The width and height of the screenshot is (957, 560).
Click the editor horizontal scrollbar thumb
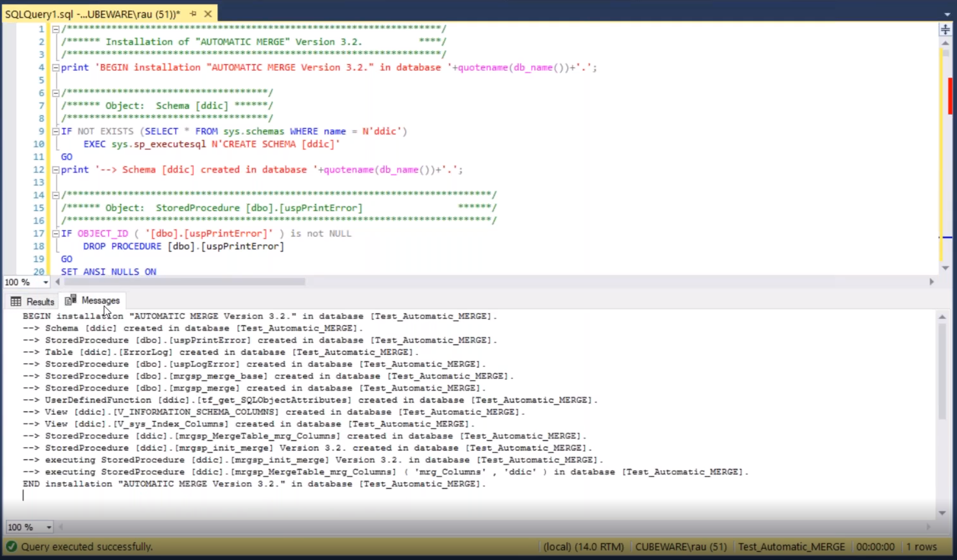[x=184, y=282]
